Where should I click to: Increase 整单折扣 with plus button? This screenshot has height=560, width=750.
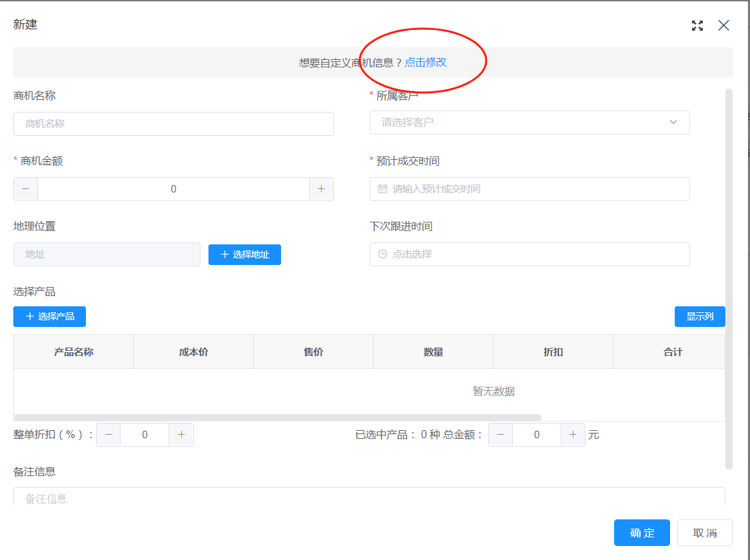181,435
